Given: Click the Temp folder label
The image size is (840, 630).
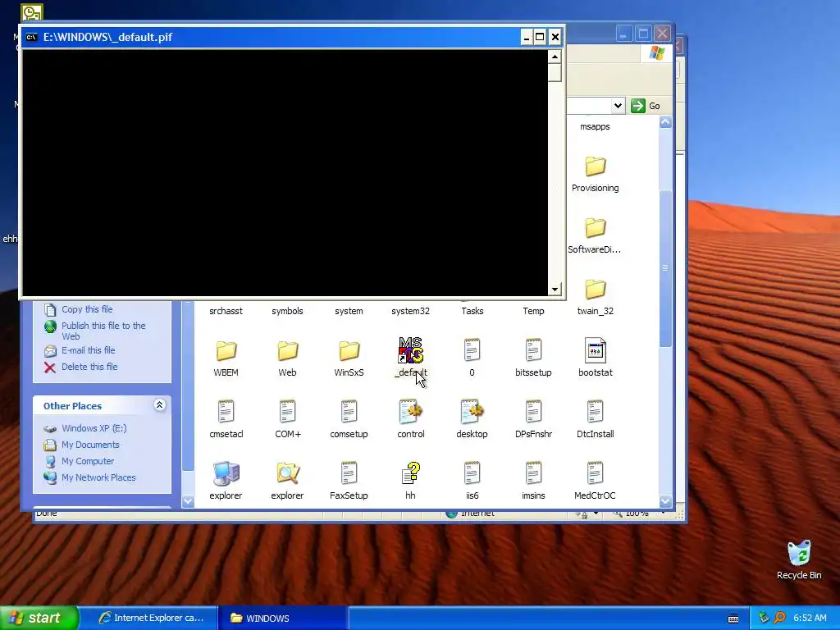Looking at the screenshot, I should (533, 311).
